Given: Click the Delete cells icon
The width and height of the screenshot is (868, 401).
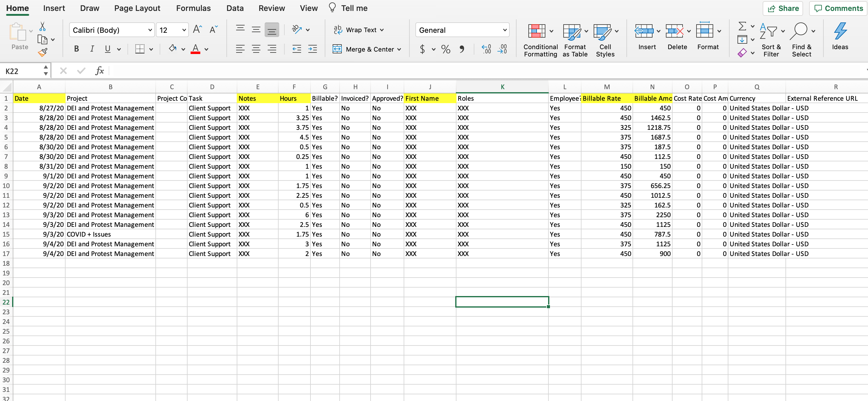Looking at the screenshot, I should pyautogui.click(x=674, y=31).
